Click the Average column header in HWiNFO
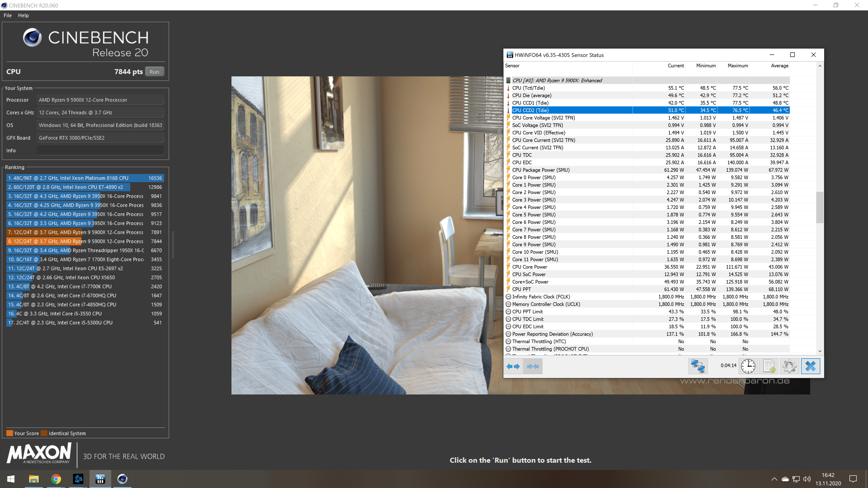Viewport: 868px width, 488px height. tap(770, 66)
